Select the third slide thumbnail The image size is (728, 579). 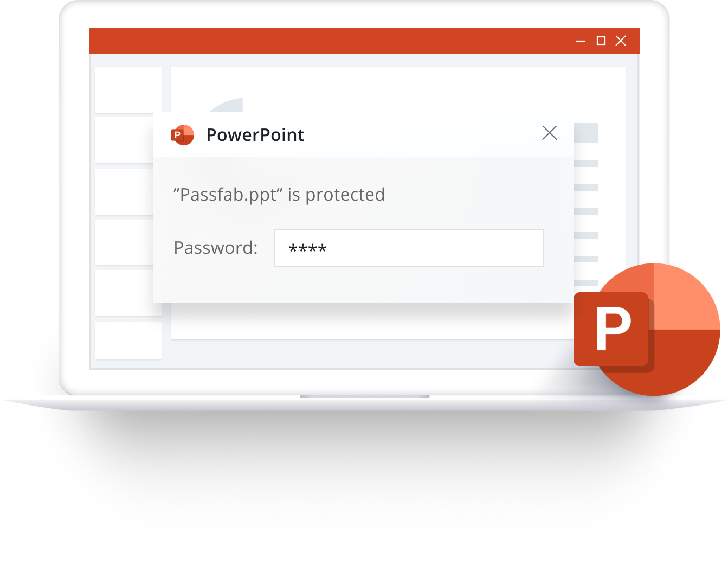click(125, 192)
